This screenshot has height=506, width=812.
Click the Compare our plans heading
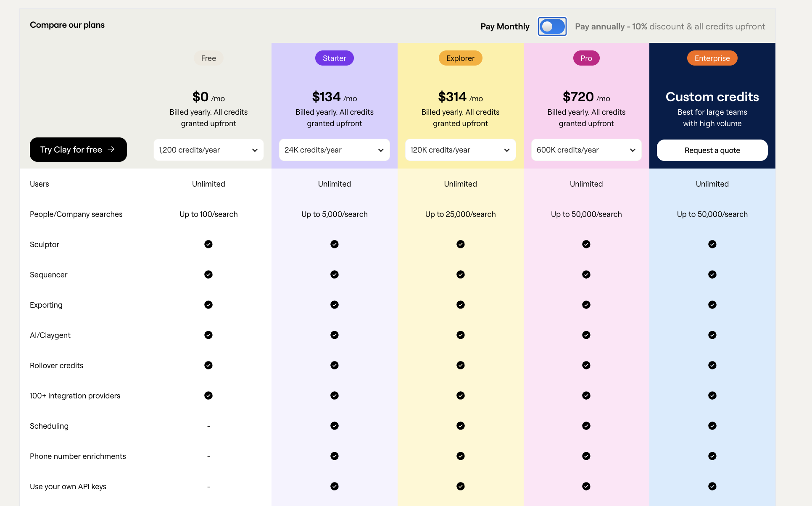[x=67, y=25]
